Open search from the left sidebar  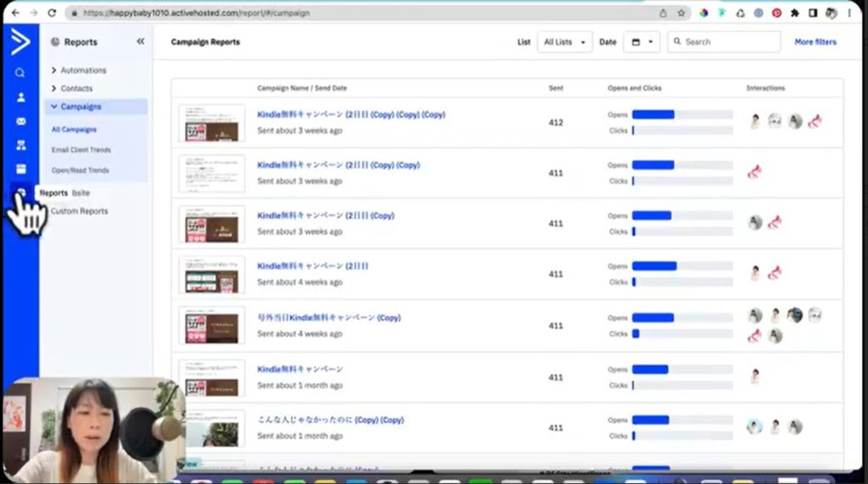pyautogui.click(x=20, y=74)
